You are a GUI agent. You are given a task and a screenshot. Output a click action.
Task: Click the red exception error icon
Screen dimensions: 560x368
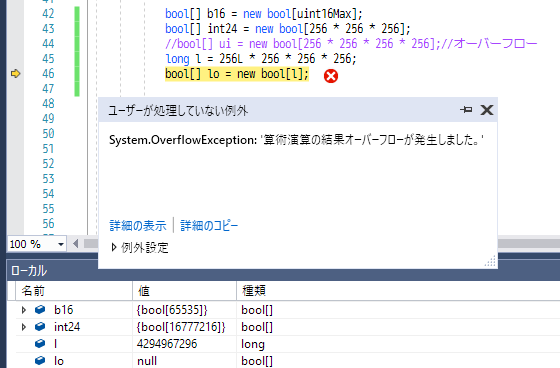(x=331, y=76)
